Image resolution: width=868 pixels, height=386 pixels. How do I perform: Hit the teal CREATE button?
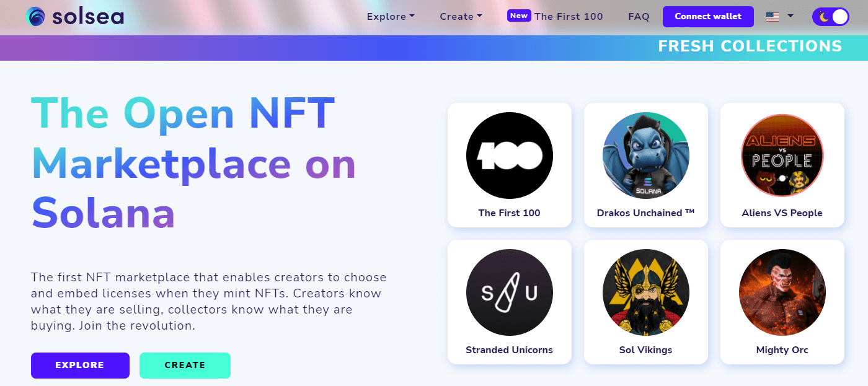185,365
